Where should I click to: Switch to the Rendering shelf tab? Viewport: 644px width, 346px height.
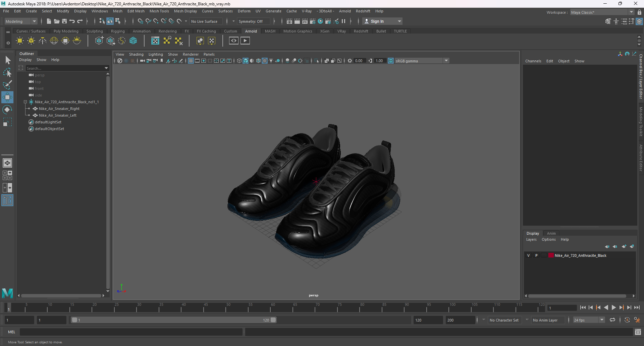pyautogui.click(x=167, y=31)
